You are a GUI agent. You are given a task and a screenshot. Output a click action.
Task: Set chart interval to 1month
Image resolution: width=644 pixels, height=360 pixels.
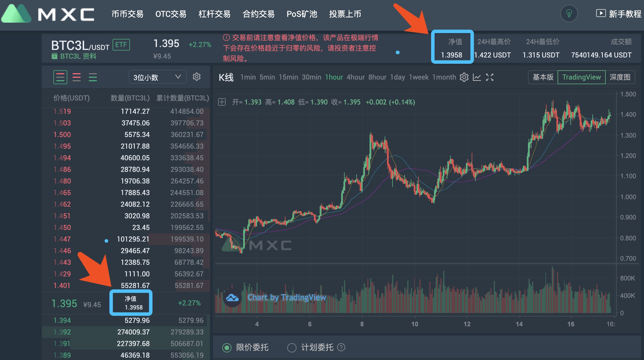pyautogui.click(x=444, y=77)
